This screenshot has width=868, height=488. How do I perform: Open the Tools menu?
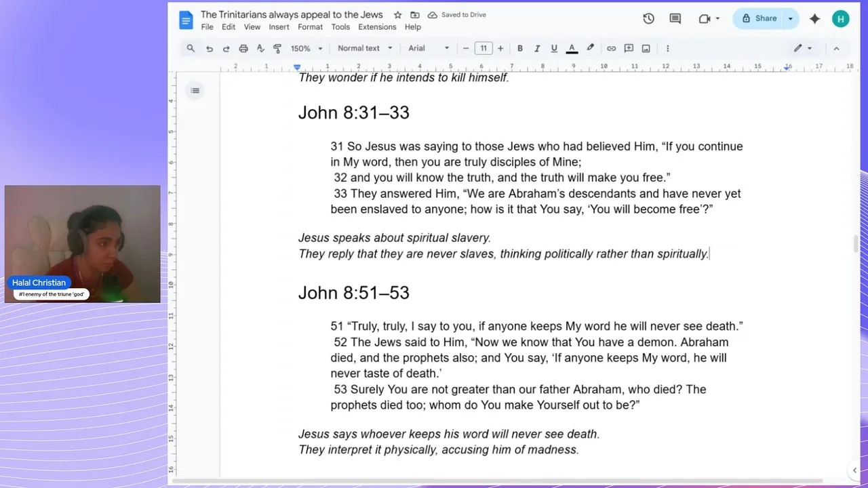[340, 27]
